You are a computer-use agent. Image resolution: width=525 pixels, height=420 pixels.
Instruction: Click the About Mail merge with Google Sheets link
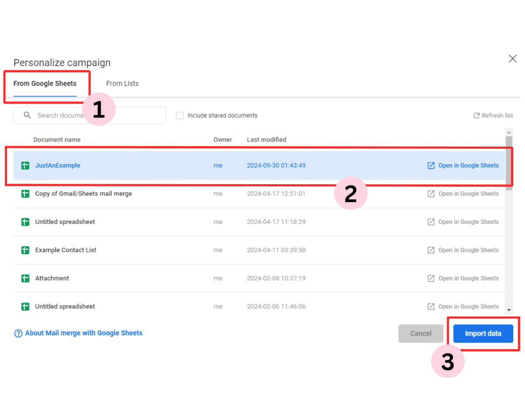coord(84,333)
